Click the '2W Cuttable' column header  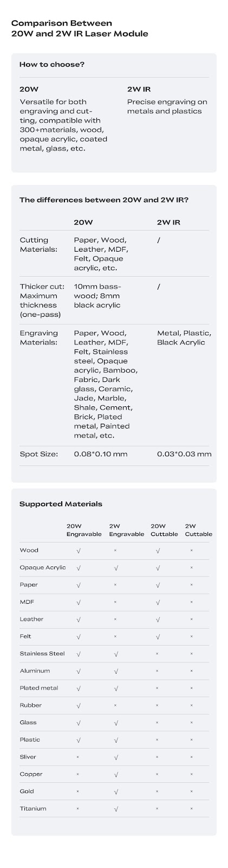point(198,530)
